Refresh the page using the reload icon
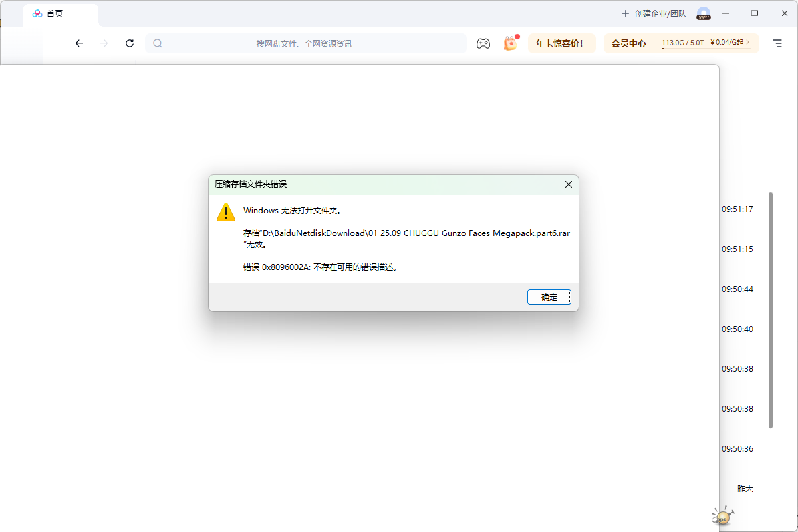 click(129, 43)
